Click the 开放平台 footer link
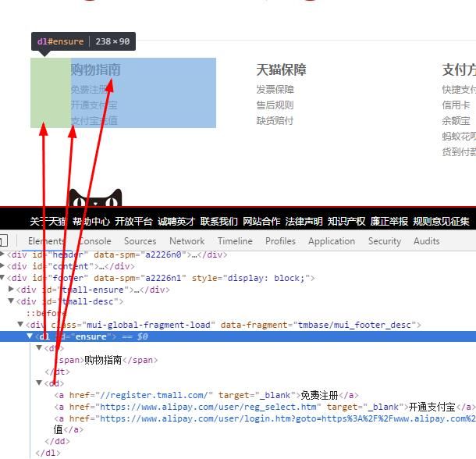 click(133, 222)
